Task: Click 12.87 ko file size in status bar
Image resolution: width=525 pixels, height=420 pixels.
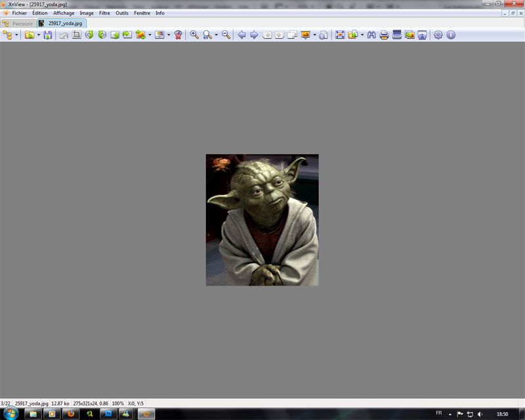Action: pyautogui.click(x=60, y=404)
